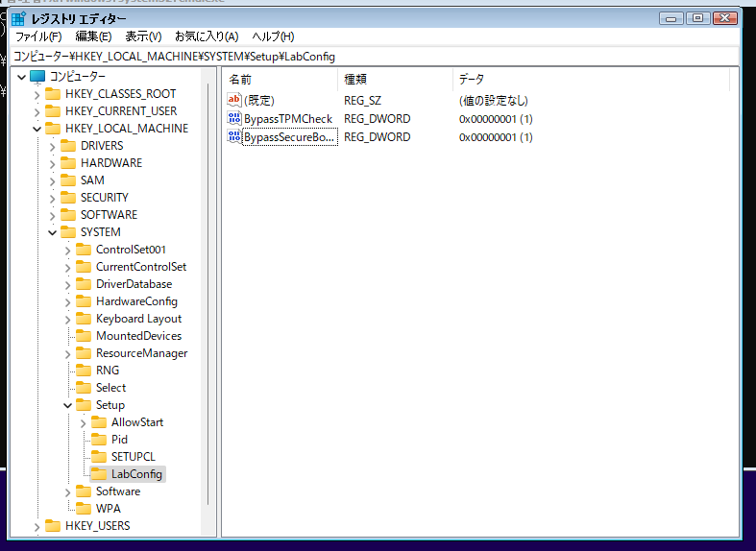Click the HKEY_CURRENT_USER folder icon
Viewport: 756px width, 551px height.
tap(53, 111)
